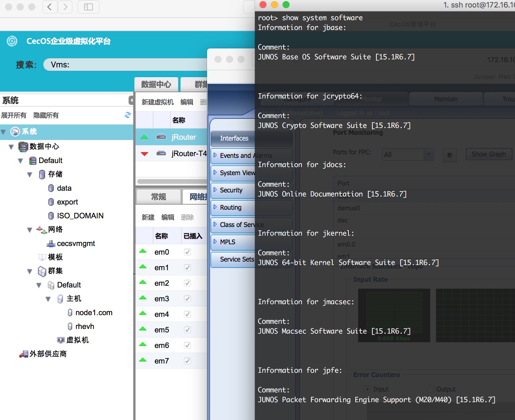Switch to the Maintain tab in Juniper Web
The width and height of the screenshot is (515, 420).
tap(446, 99)
